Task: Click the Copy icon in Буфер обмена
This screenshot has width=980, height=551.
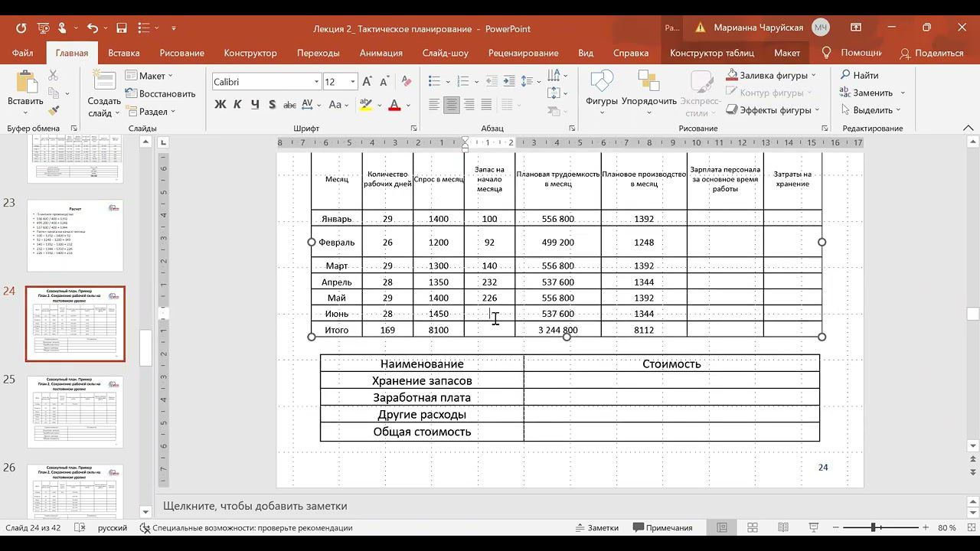Action: coord(53,93)
